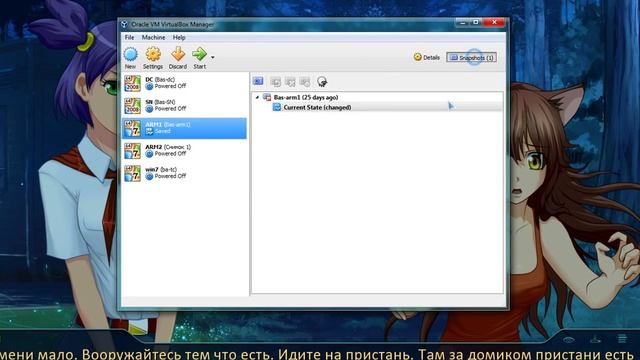Open the File menu
640x360 pixels.
click(129, 37)
